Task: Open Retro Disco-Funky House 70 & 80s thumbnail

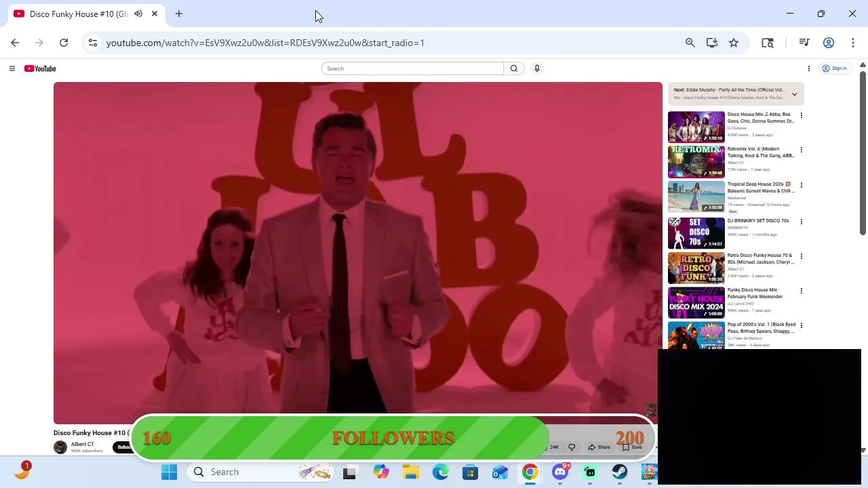Action: click(696, 268)
